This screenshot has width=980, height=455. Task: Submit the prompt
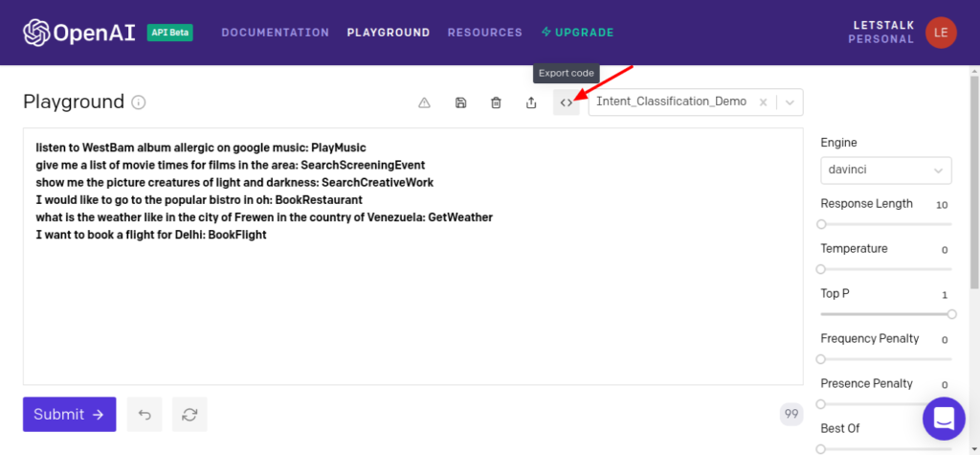[69, 415]
